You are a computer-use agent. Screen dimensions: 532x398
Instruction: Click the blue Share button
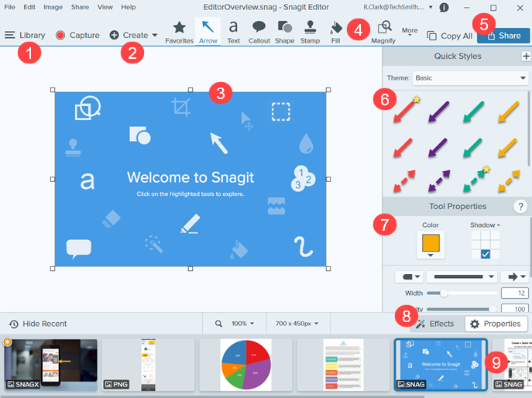tap(503, 36)
